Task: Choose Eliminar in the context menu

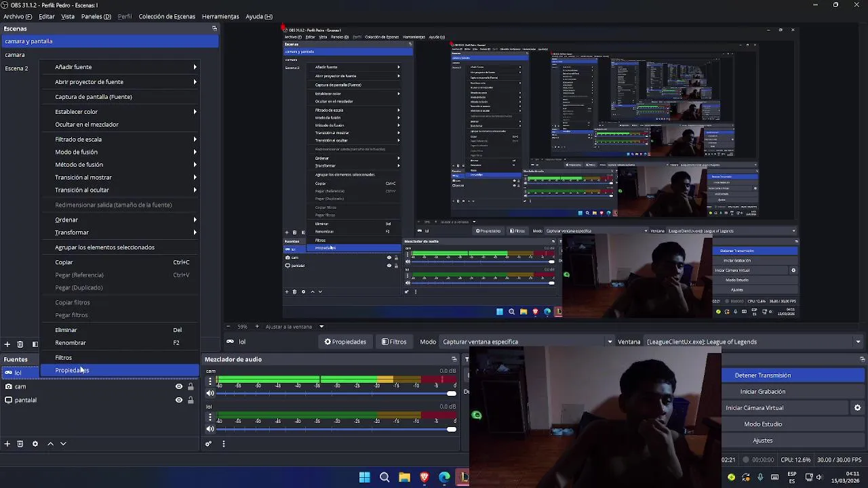Action: [x=119, y=330]
